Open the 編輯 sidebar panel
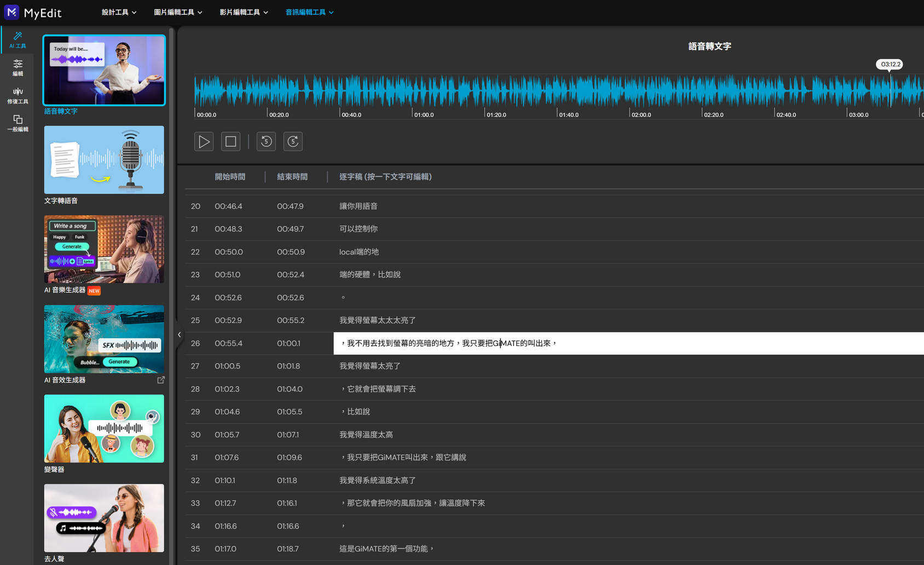This screenshot has height=565, width=924. 18,67
